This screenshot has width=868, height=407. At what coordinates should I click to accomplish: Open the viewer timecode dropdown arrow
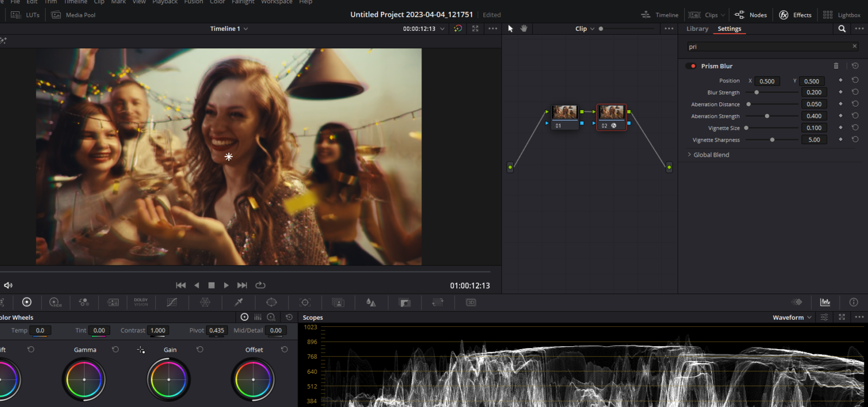pos(442,29)
